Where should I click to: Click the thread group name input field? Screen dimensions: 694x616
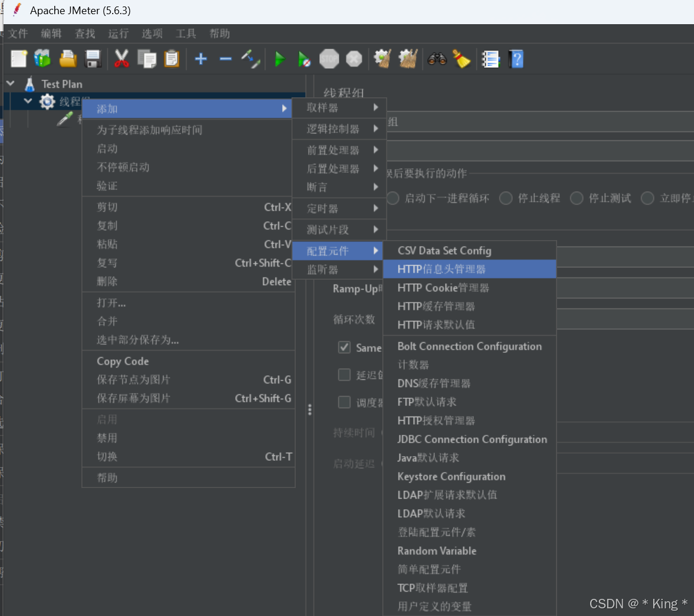540,122
